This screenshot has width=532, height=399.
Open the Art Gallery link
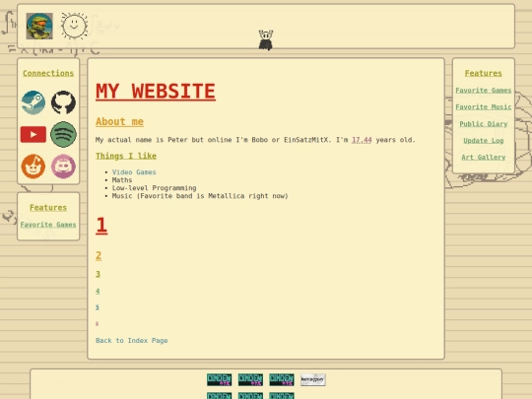pyautogui.click(x=484, y=157)
